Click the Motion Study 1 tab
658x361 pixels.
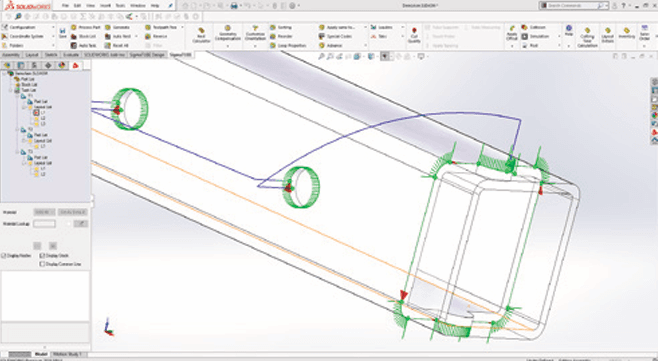click(68, 354)
